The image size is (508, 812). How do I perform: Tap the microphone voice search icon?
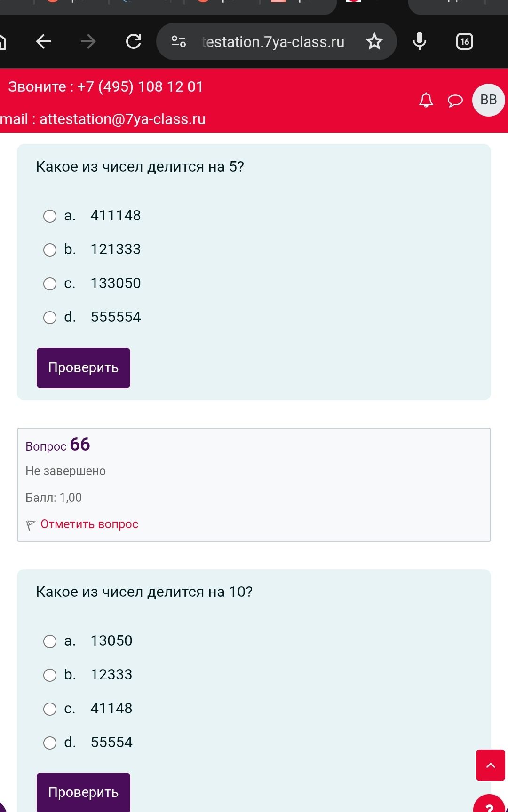(419, 42)
